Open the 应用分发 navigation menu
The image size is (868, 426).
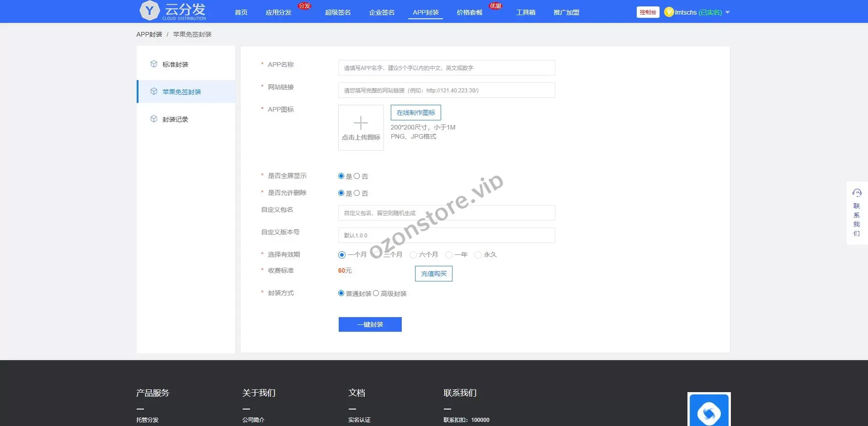tap(278, 12)
